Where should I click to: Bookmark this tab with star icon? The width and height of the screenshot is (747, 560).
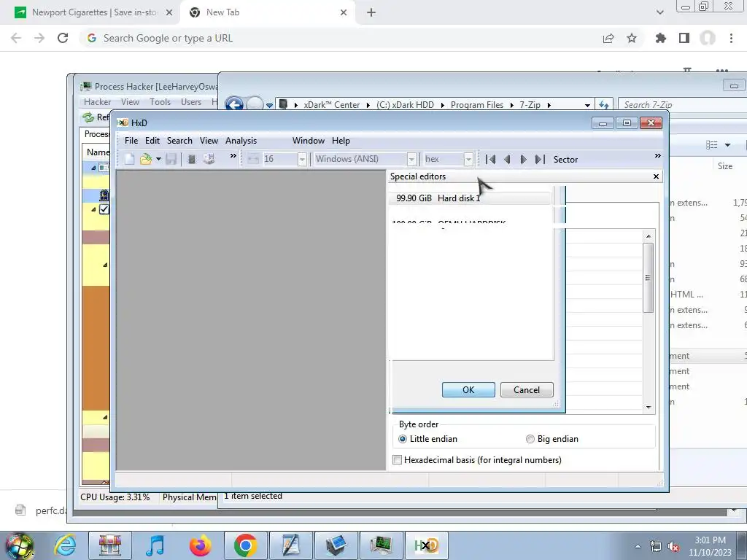pos(632,38)
